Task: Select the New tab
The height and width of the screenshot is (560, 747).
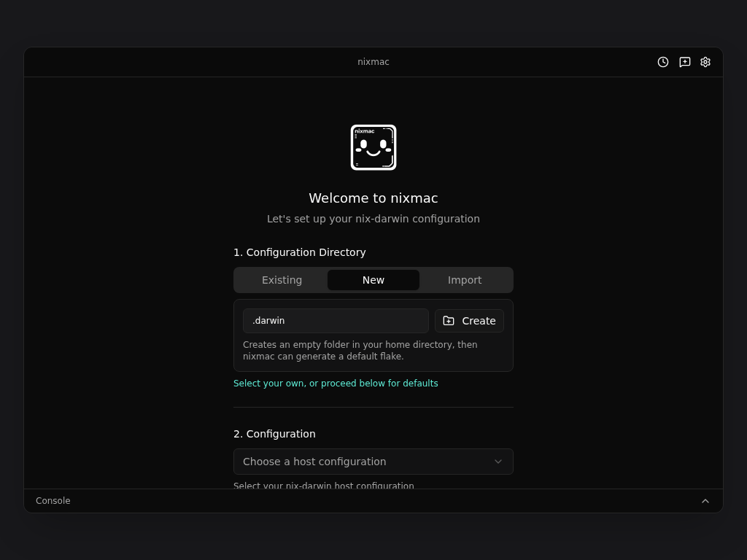Action: (373, 280)
